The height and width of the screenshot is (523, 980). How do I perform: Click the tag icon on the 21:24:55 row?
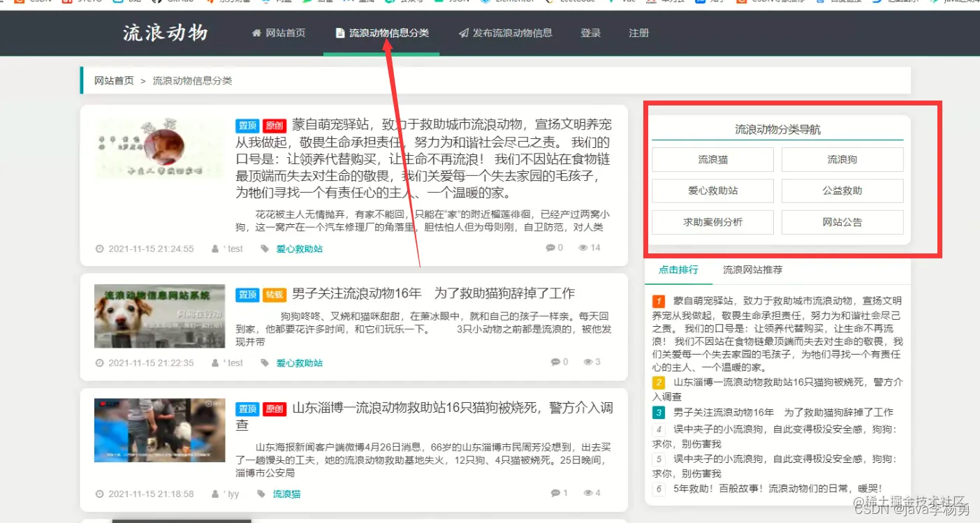coord(265,249)
